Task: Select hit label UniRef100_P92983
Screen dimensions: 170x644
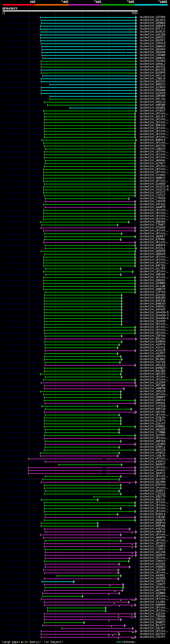Action: pyautogui.click(x=152, y=61)
